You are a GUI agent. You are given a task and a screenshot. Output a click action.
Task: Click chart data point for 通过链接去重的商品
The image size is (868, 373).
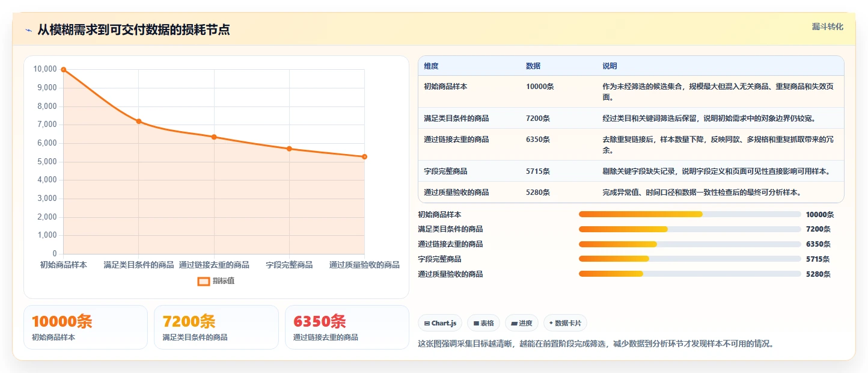click(x=214, y=137)
